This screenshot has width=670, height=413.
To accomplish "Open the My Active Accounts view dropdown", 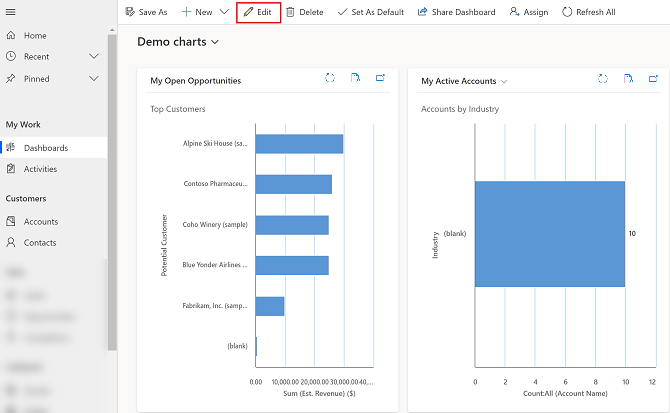I will pyautogui.click(x=504, y=81).
